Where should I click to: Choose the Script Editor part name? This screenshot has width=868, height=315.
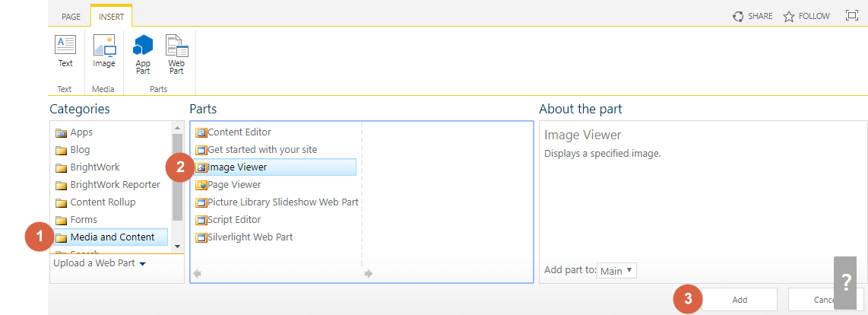tap(234, 220)
